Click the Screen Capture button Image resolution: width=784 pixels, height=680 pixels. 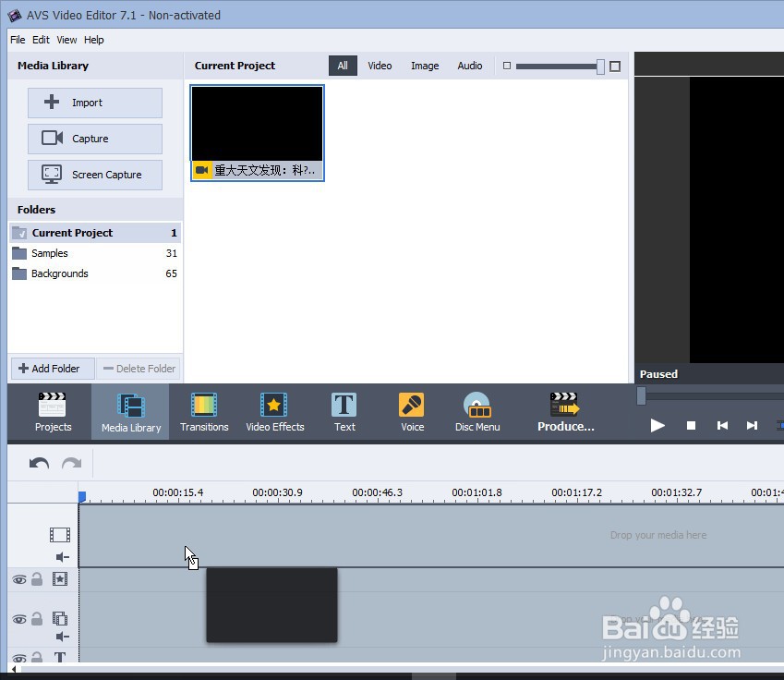pos(95,175)
